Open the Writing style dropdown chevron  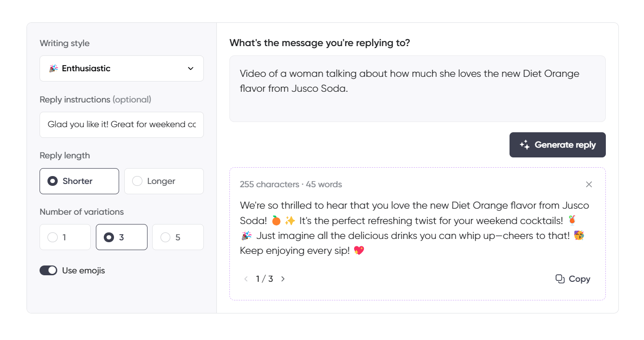[190, 68]
